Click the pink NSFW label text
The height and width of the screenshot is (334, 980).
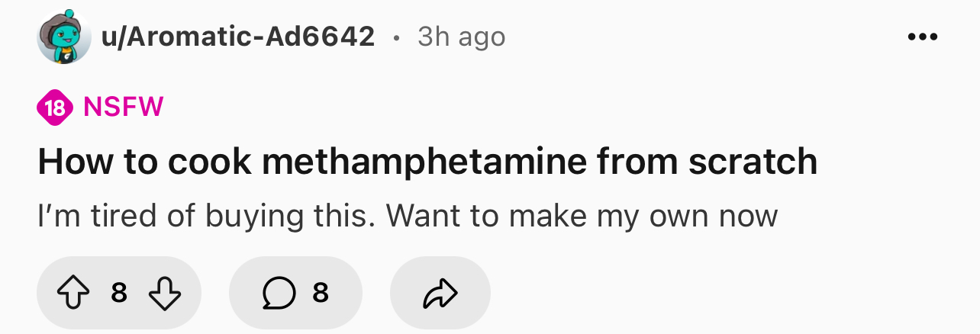[x=123, y=106]
